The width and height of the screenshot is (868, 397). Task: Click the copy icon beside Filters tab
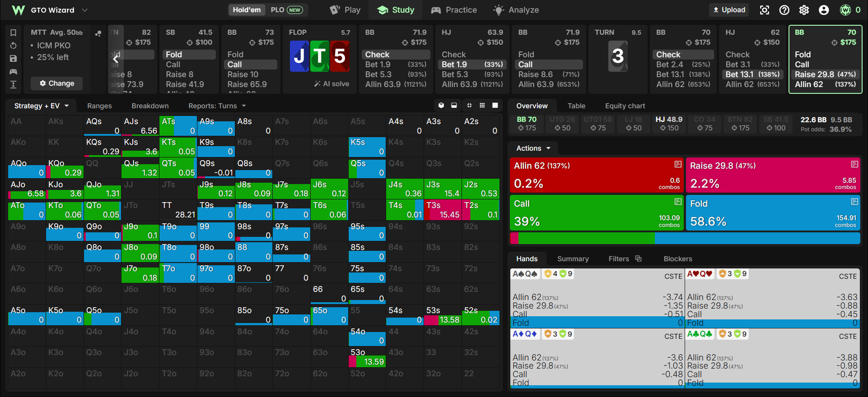pyautogui.click(x=639, y=259)
